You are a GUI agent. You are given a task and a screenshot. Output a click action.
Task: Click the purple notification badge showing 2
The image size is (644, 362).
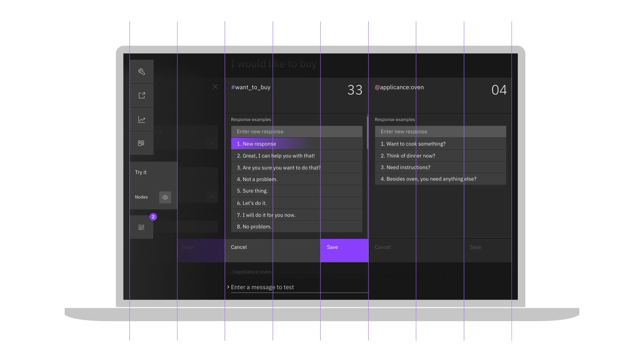click(153, 217)
